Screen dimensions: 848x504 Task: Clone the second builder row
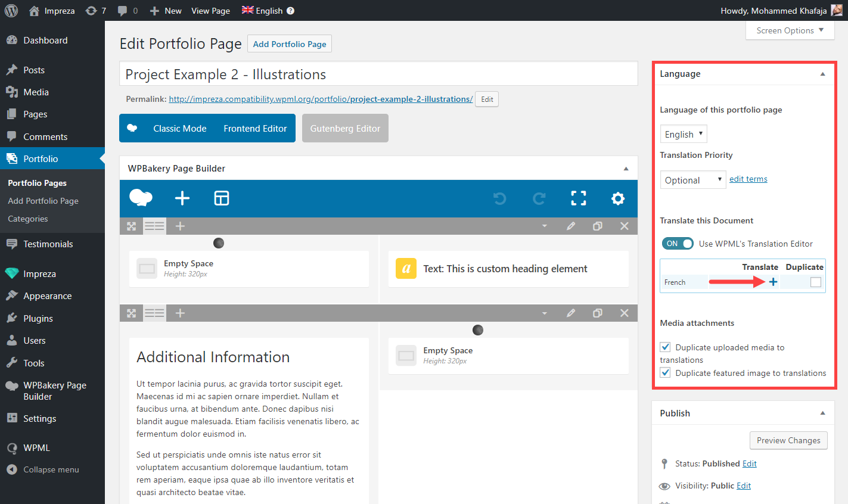tap(598, 313)
